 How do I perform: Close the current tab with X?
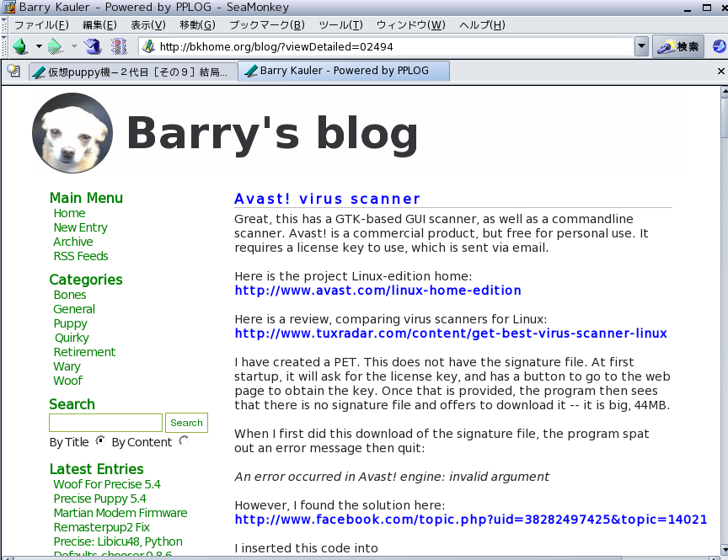[x=720, y=71]
